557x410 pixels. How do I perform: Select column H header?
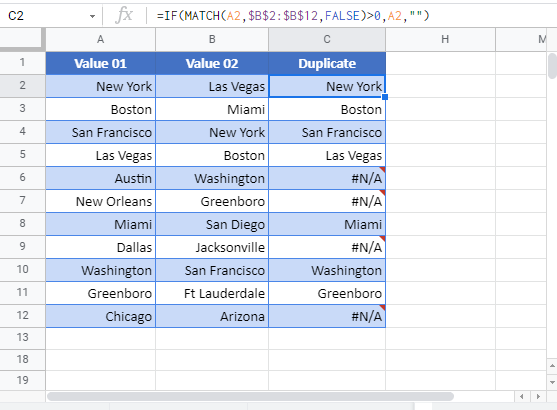coord(445,39)
